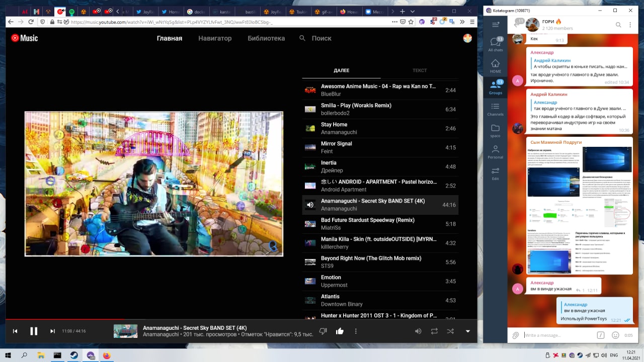Select the Emotion track by Uppermost
Image resolution: width=644 pixels, height=362 pixels.
(380, 281)
